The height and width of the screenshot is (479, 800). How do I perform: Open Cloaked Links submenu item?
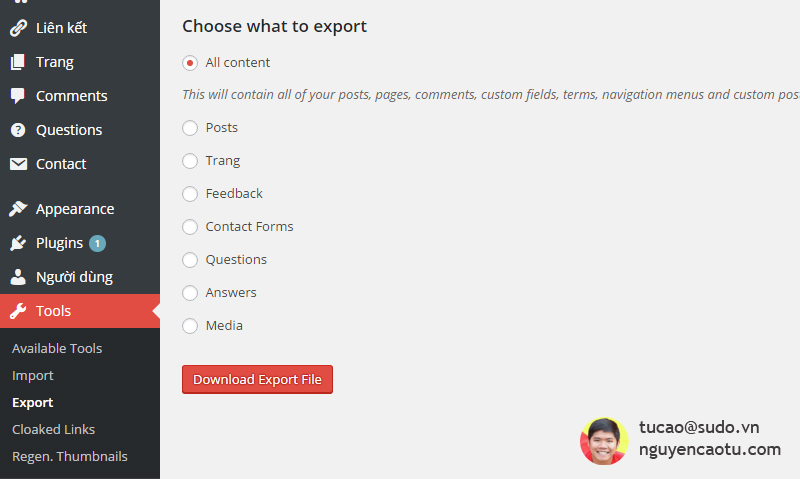point(53,429)
